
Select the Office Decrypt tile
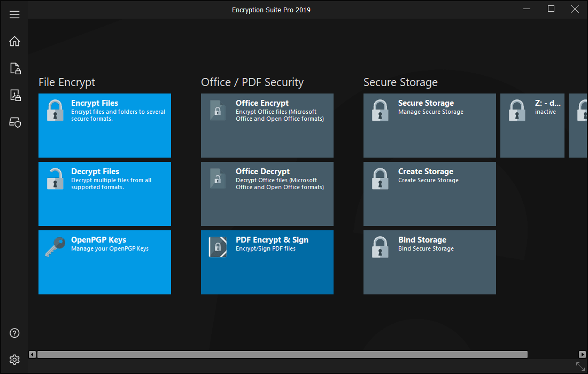click(267, 194)
